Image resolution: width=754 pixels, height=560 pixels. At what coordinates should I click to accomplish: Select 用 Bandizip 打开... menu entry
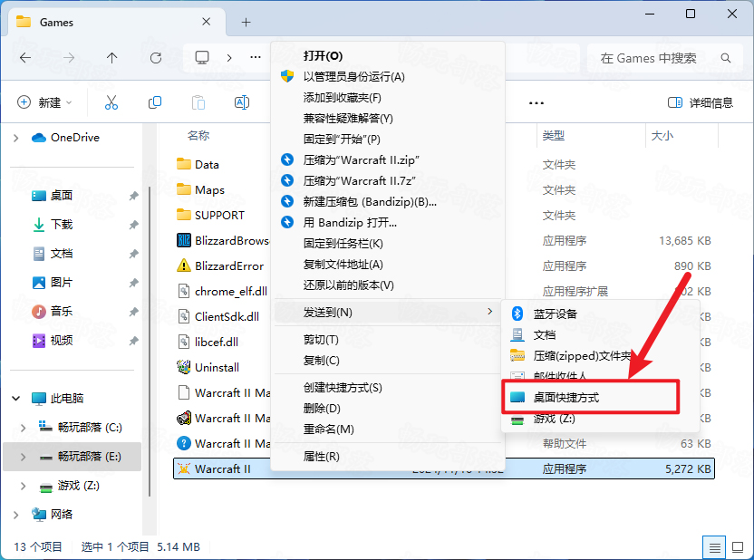[388, 223]
